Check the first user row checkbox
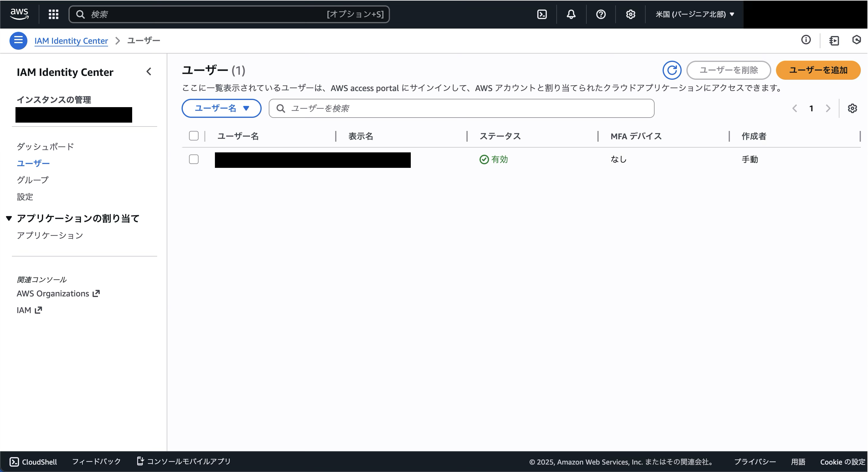868x472 pixels. [x=194, y=159]
